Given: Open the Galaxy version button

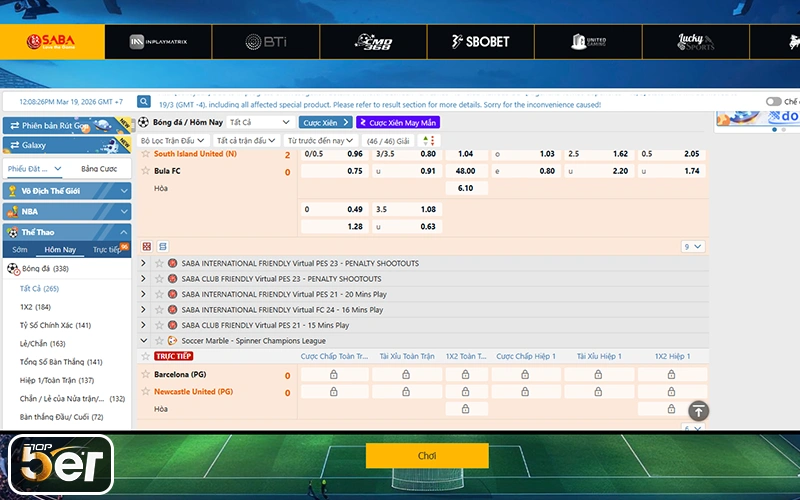Looking at the screenshot, I should point(67,145).
